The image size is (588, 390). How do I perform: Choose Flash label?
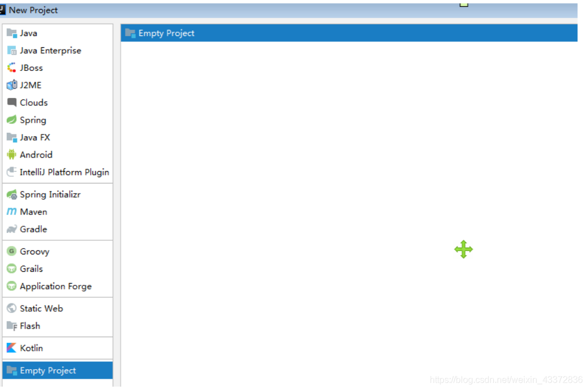point(30,325)
